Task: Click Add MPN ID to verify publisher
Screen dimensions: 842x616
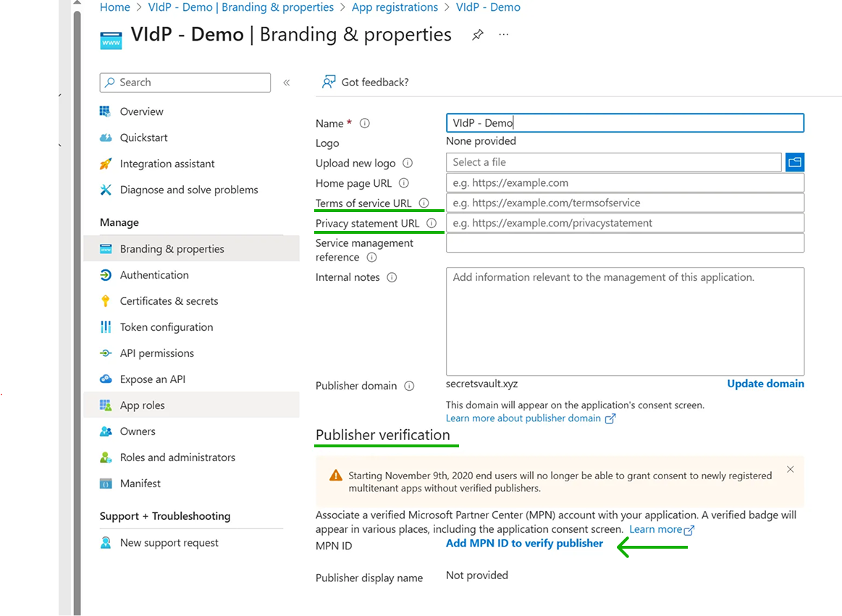Action: click(524, 543)
